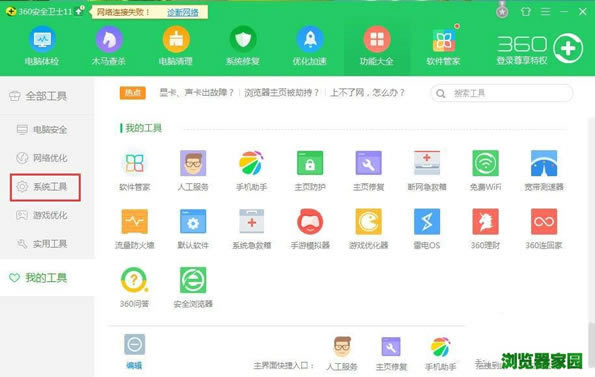Launch 手游模拟器 tool
The width and height of the screenshot is (595, 377).
pos(310,229)
